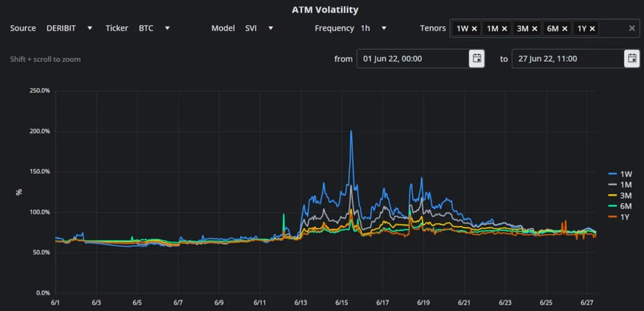Screen dimensions: 644x311
Task: Edit the to date field
Action: (568, 59)
